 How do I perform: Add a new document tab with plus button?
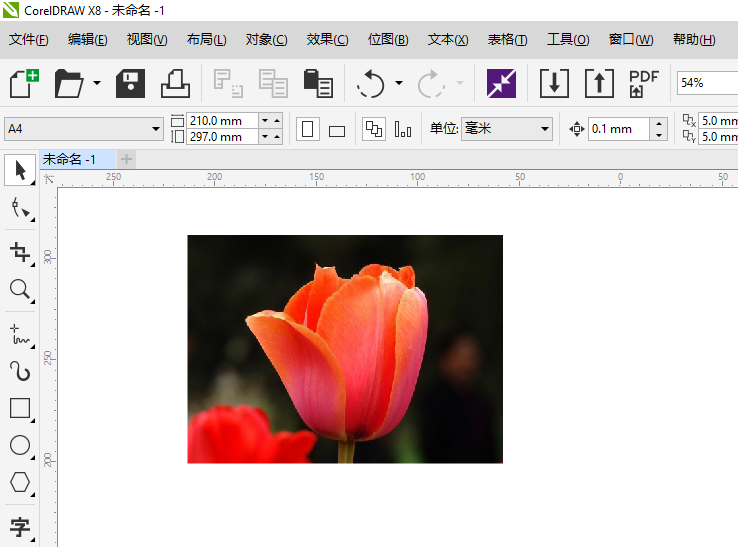pyautogui.click(x=126, y=160)
